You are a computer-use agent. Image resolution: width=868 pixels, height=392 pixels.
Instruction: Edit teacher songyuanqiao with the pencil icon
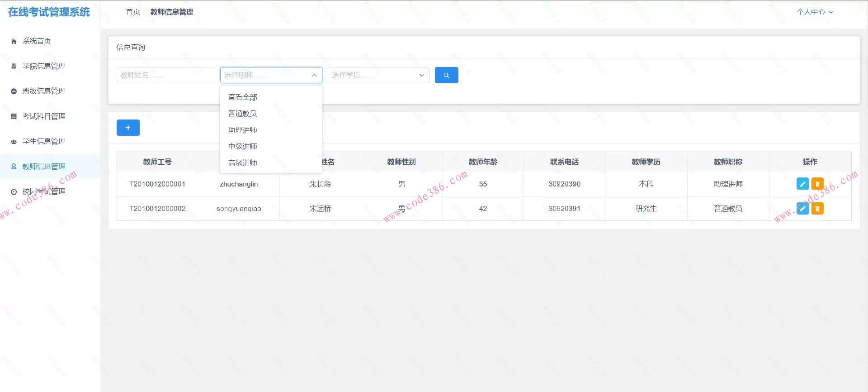[802, 208]
